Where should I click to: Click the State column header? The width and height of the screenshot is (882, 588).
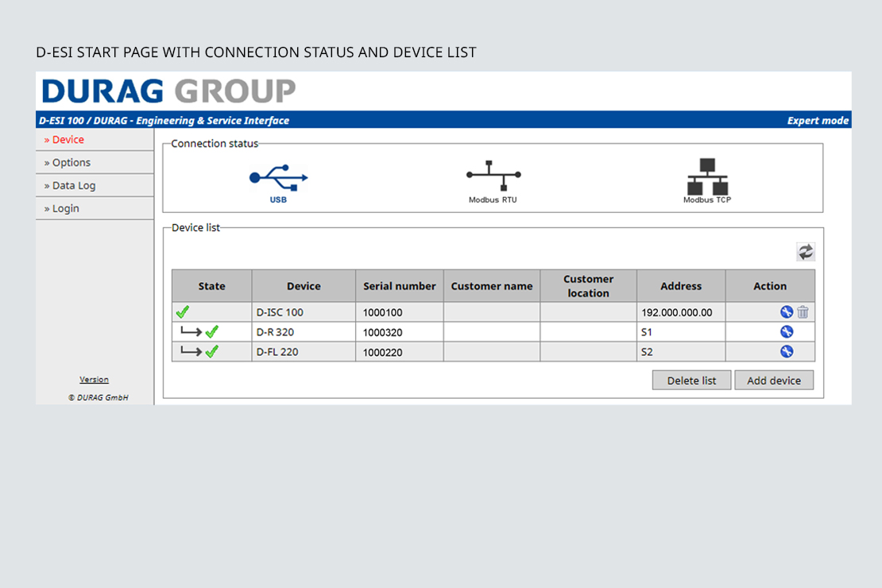211,286
